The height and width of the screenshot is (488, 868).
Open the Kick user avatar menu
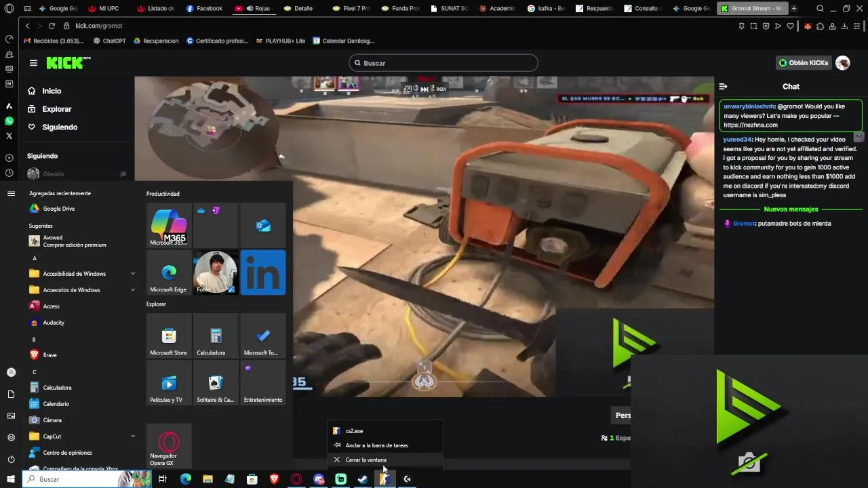[x=843, y=63]
